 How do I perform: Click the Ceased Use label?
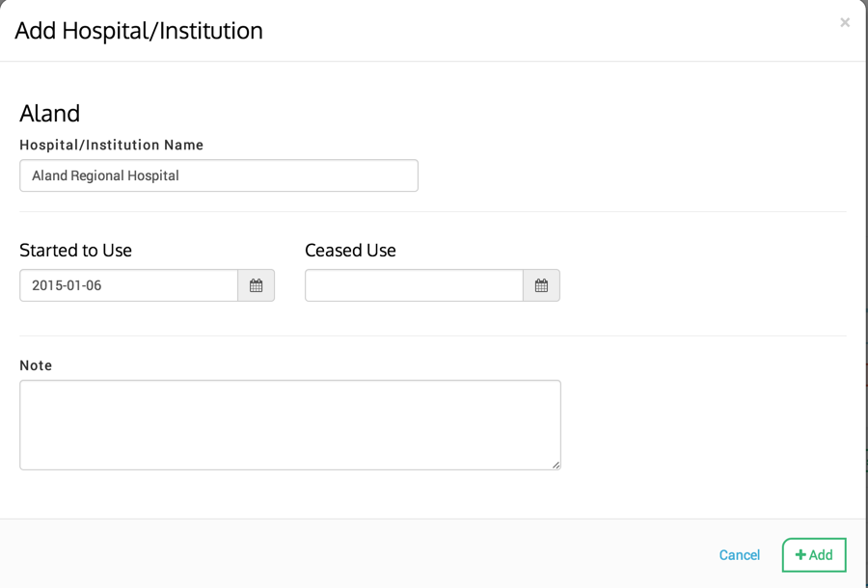click(x=350, y=250)
